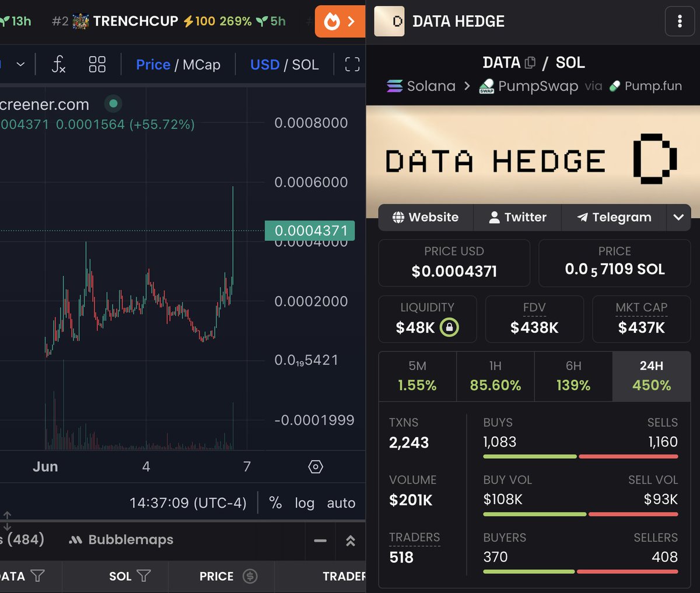This screenshot has width=700, height=593.
Task: Expand more social links chevron
Action: point(678,217)
